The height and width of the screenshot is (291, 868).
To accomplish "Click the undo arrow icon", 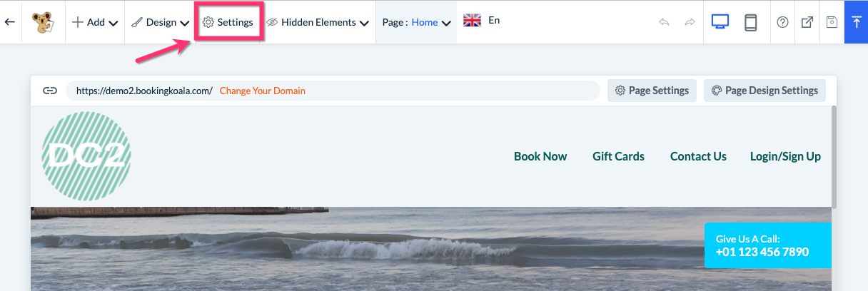I will [664, 22].
